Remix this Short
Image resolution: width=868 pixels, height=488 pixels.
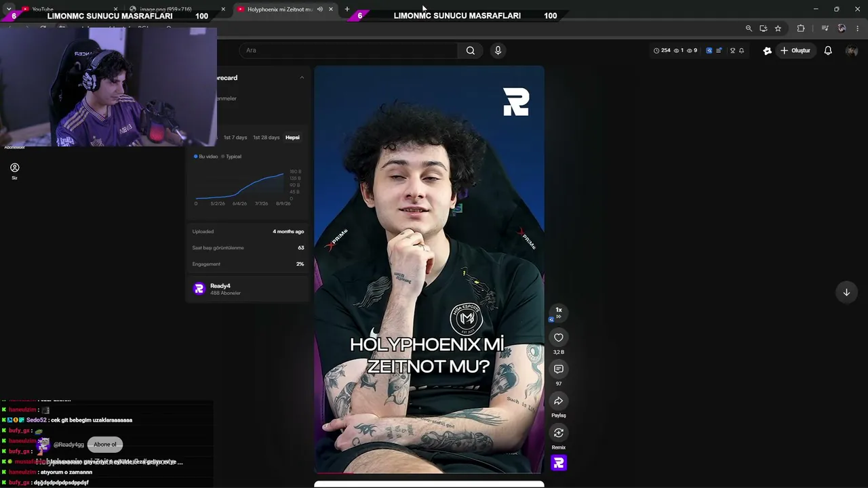[x=559, y=432]
